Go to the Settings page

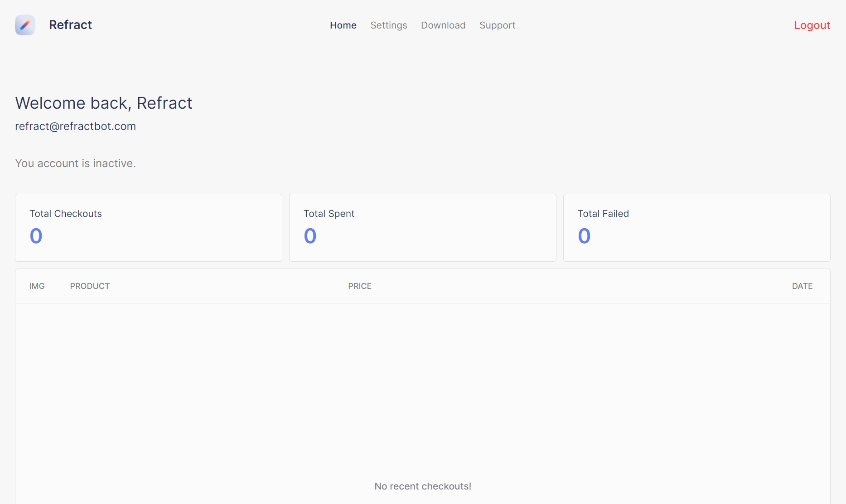388,25
